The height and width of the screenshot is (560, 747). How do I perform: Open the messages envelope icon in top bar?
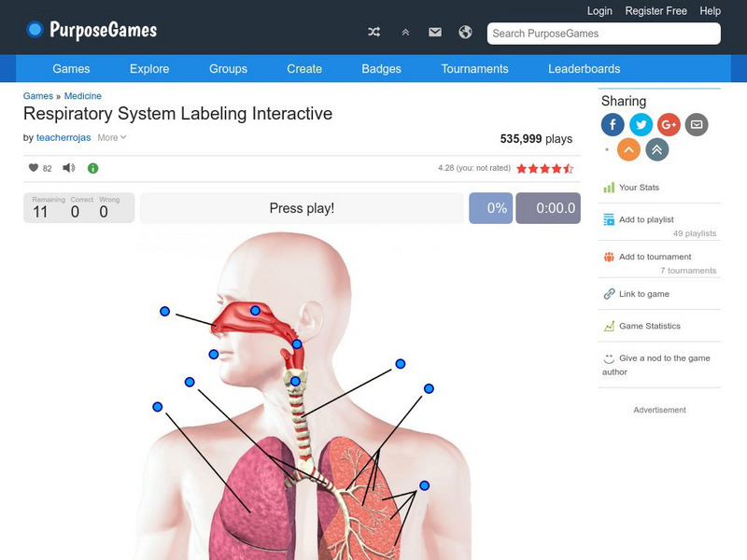pos(435,31)
